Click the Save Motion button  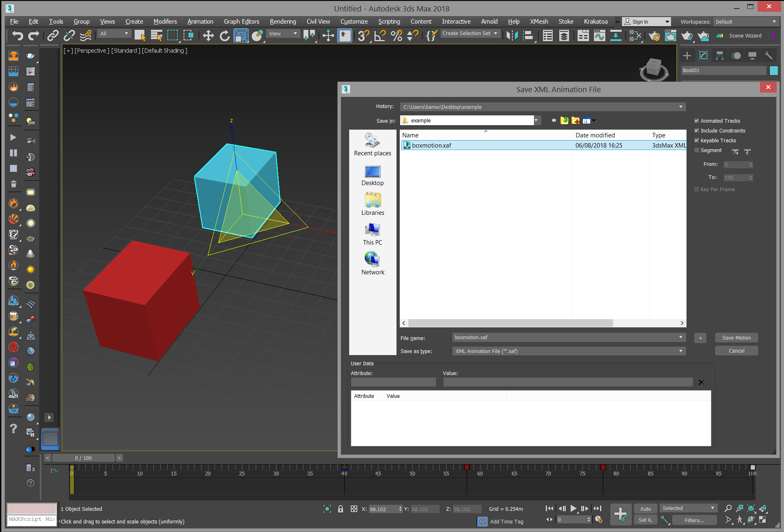pyautogui.click(x=736, y=338)
